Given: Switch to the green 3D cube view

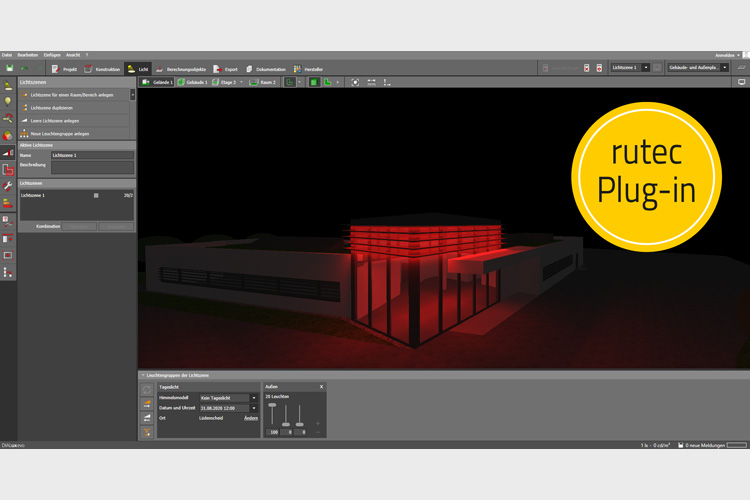Looking at the screenshot, I should coord(314,82).
